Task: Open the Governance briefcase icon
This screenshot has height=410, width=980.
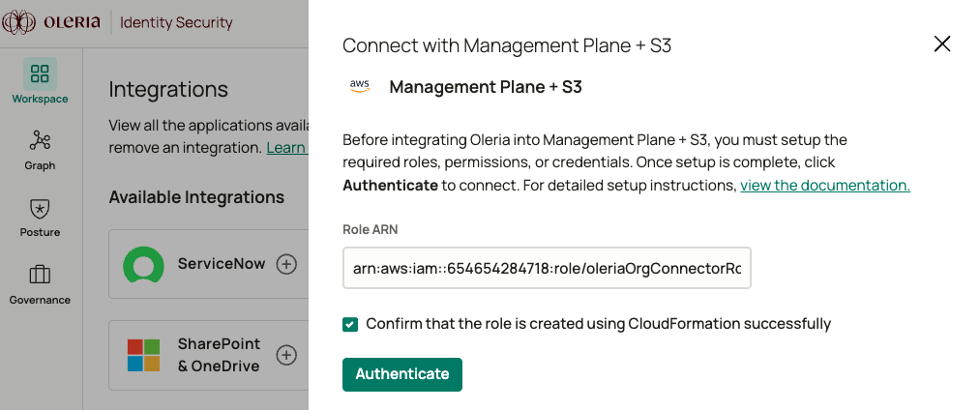Action: (40, 276)
